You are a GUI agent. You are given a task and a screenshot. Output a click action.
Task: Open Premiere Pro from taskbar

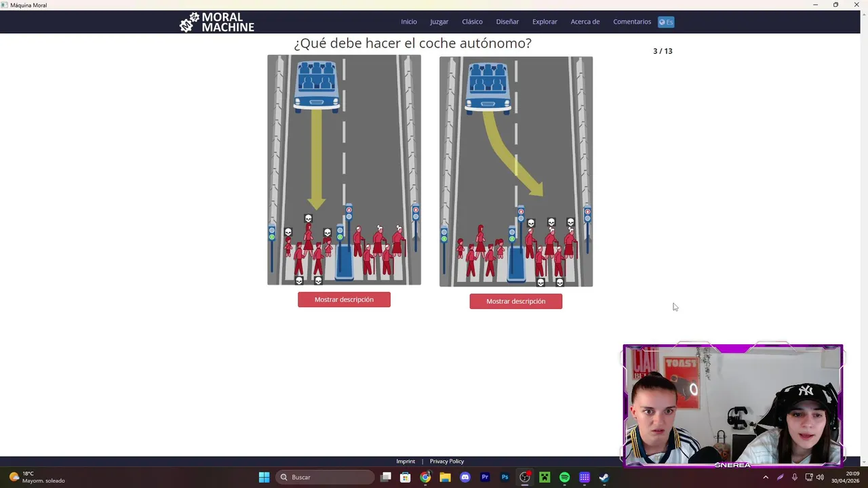tap(485, 477)
